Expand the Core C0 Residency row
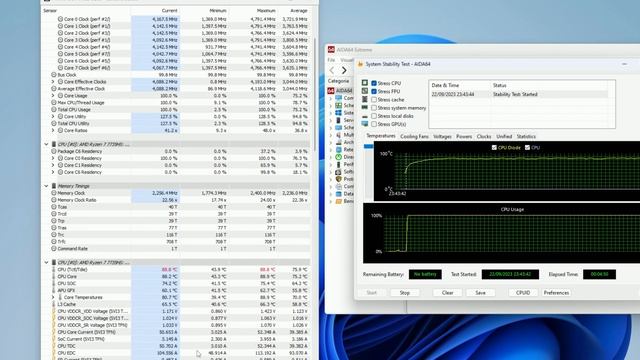Screen dimensions: 640x360 pyautogui.click(x=53, y=158)
